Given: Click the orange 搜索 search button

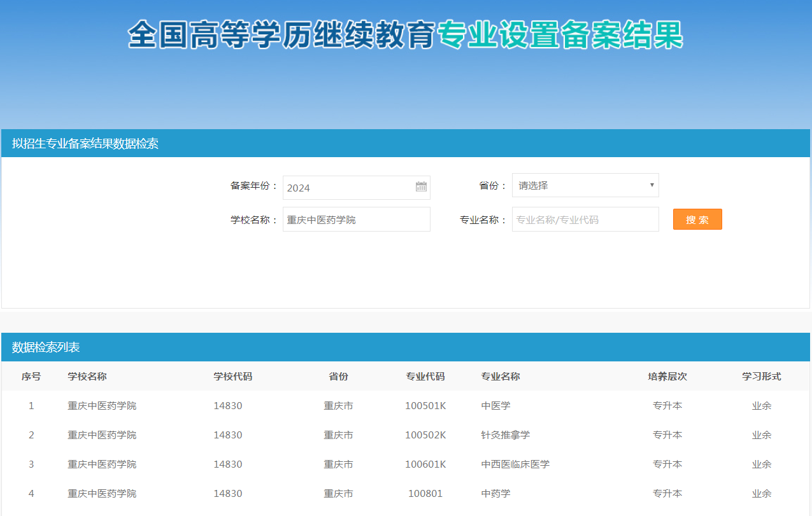Looking at the screenshot, I should (x=697, y=220).
